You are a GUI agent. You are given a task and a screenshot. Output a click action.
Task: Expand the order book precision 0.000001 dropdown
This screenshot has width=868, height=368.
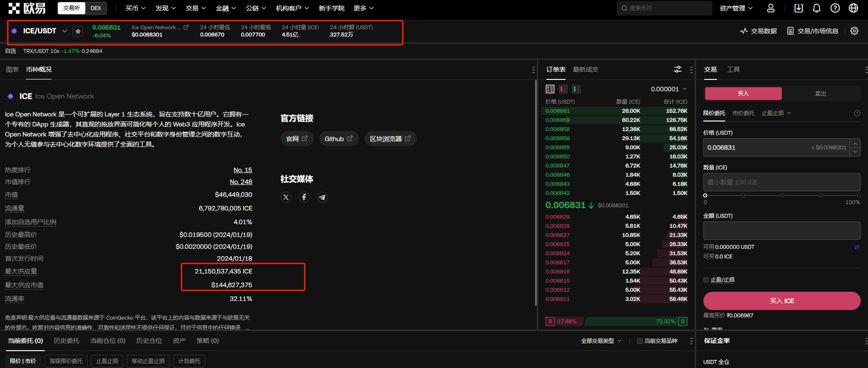point(669,89)
